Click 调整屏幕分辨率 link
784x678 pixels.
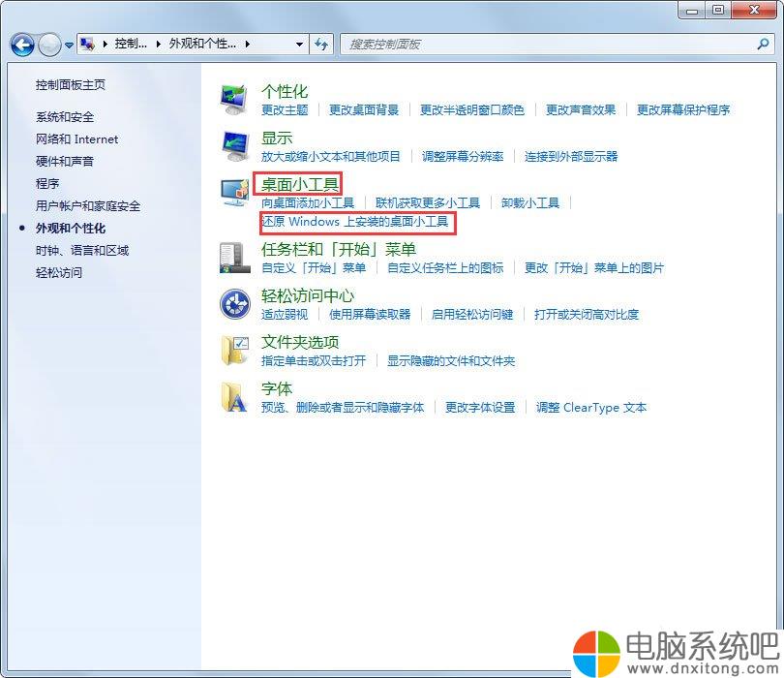click(x=463, y=157)
